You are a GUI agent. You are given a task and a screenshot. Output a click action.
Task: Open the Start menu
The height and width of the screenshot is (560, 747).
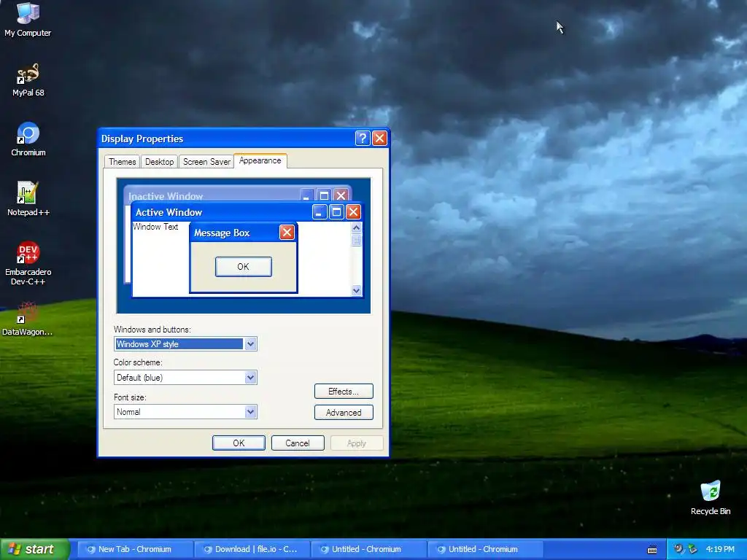[34, 549]
